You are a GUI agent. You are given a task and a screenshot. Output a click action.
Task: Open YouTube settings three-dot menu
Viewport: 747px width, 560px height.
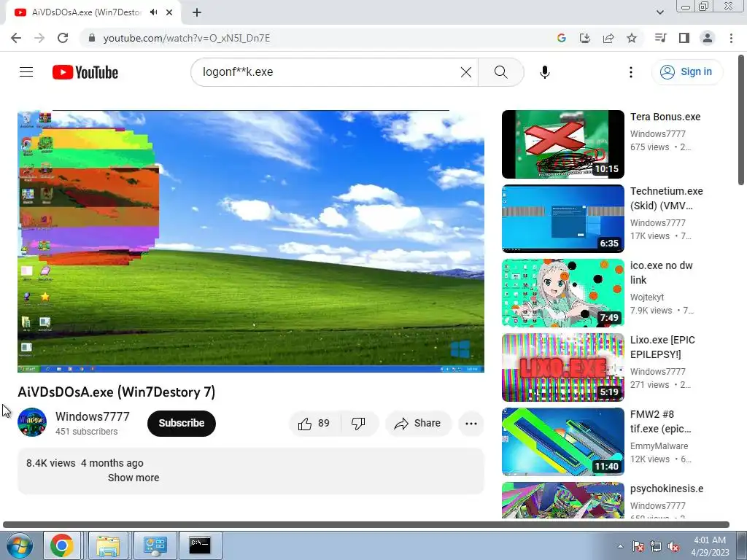[x=631, y=72]
